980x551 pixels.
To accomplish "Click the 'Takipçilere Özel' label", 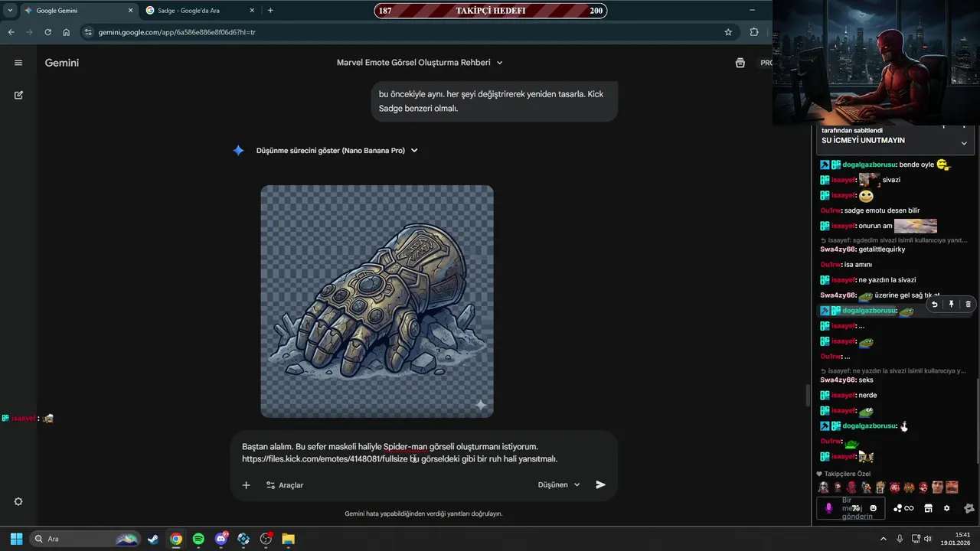I will tap(848, 474).
